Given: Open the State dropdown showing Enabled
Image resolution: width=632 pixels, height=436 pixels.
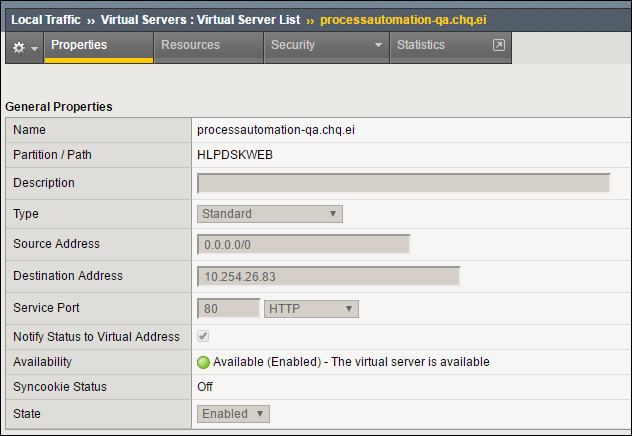Looking at the screenshot, I should 233,414.
